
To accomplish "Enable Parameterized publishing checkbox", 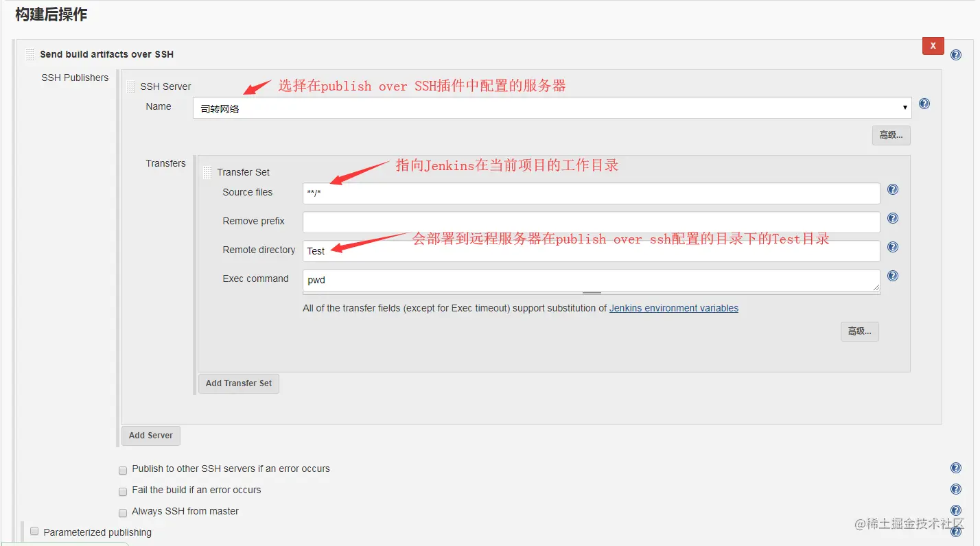I will coord(34,532).
